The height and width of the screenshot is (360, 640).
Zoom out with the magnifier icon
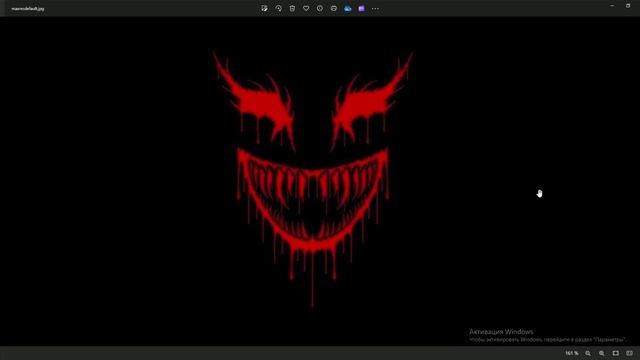588,353
